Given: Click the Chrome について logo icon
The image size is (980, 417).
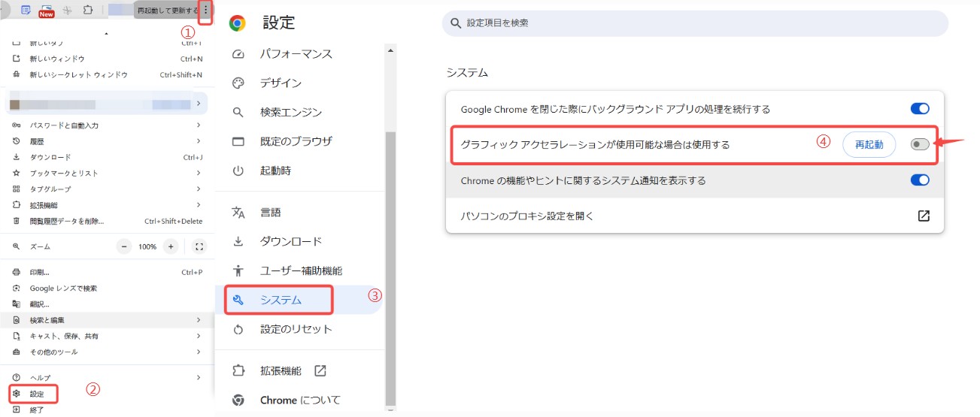Looking at the screenshot, I should [x=238, y=400].
